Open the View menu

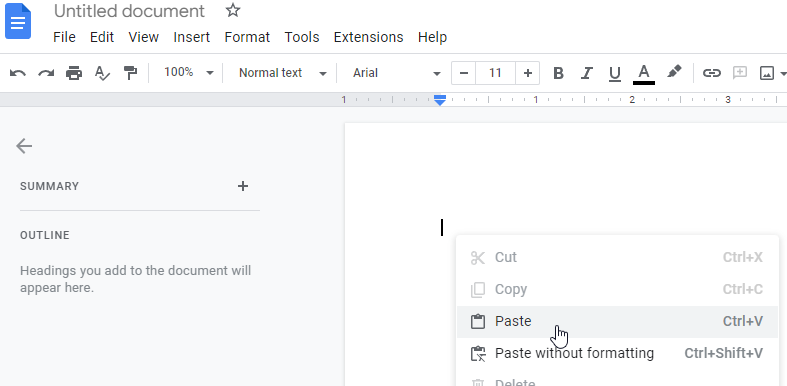pyautogui.click(x=144, y=37)
